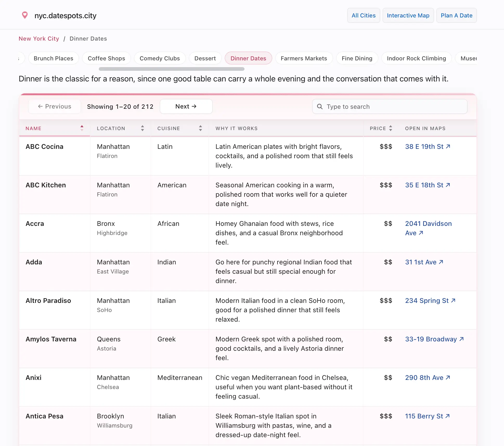Open 33-19 Broadway in maps
504x446 pixels.
pyautogui.click(x=434, y=339)
